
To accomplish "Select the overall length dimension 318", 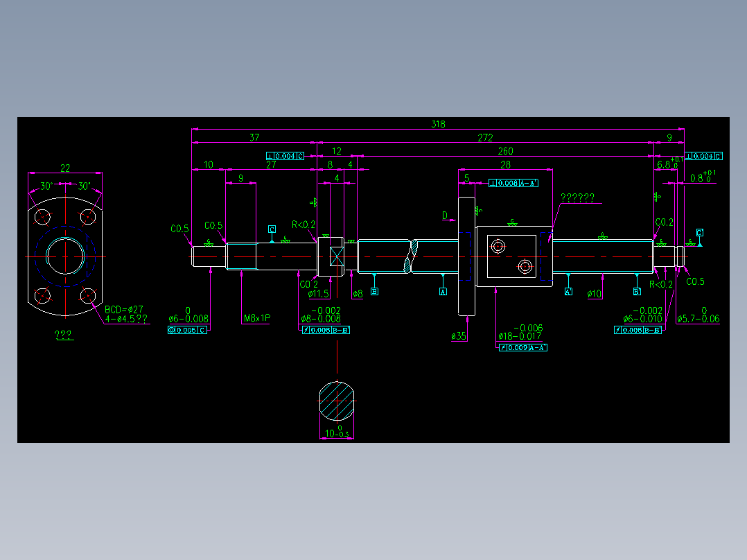I will coord(438,124).
